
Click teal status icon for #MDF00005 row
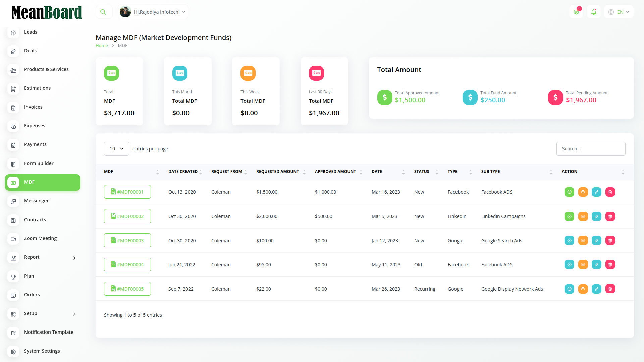click(x=569, y=289)
